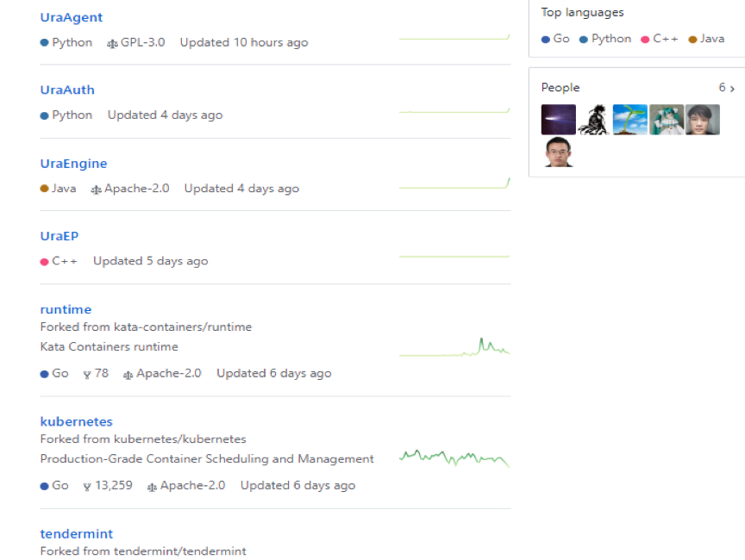Viewport: 745px width, 560px height.
Task: Click the fork icon beside 78 on runtime
Action: click(x=86, y=373)
